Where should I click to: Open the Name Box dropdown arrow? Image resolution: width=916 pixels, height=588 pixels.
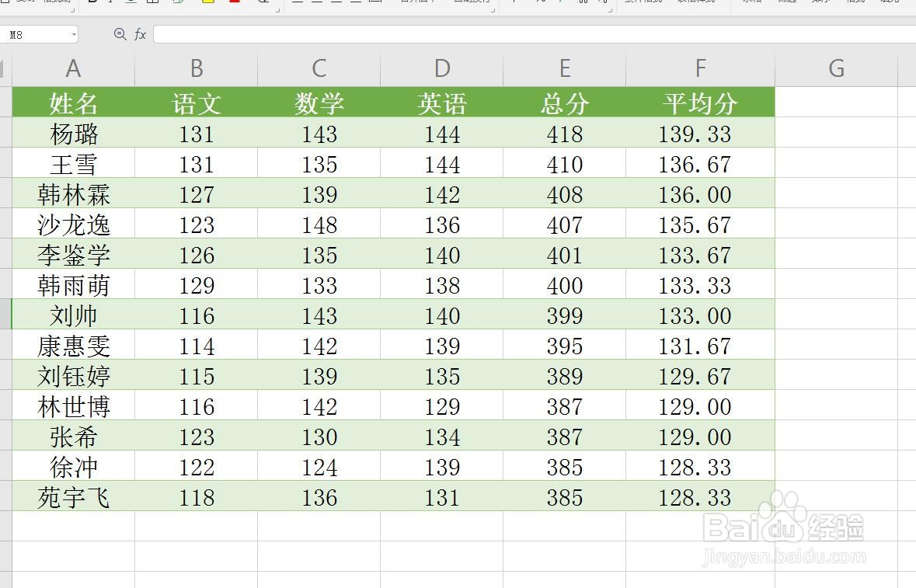coord(74,35)
